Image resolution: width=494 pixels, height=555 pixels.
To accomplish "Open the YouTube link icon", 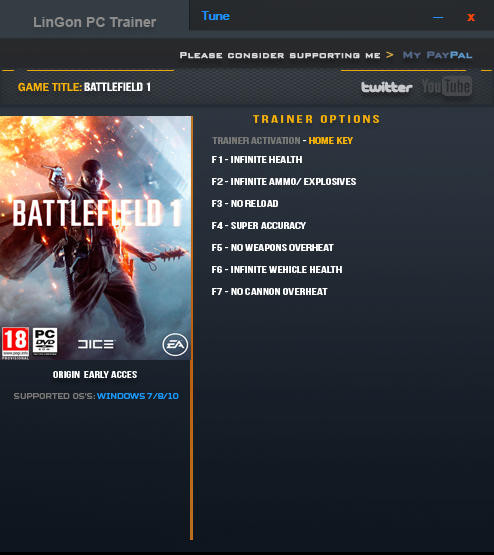I will pos(447,86).
